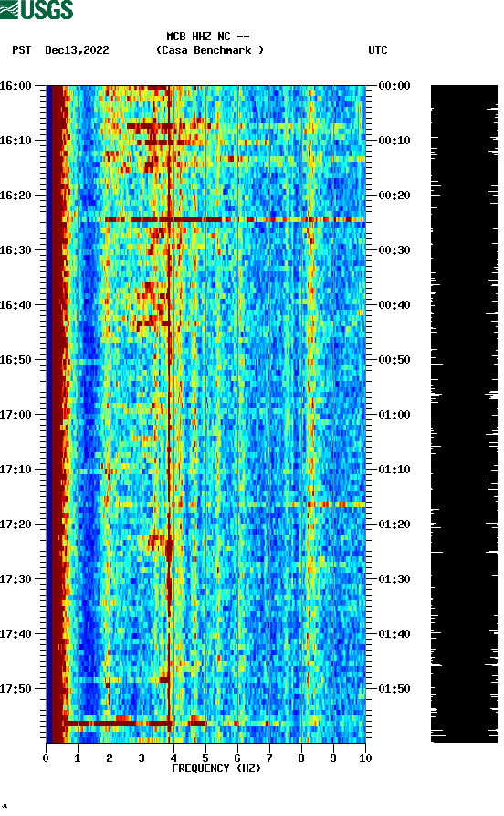Screen dimensions: 504x816
Task: Click the '16:30' PST time label
Action: [16, 249]
